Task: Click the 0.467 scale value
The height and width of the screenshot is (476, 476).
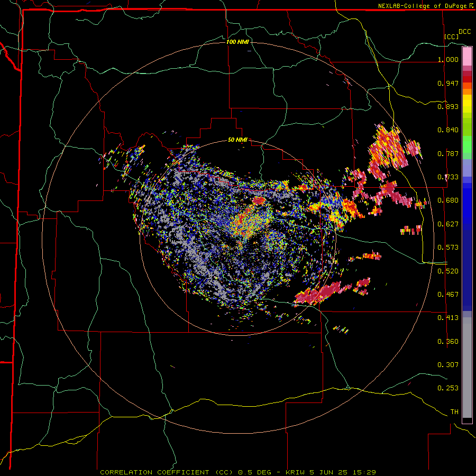Action: (x=448, y=295)
